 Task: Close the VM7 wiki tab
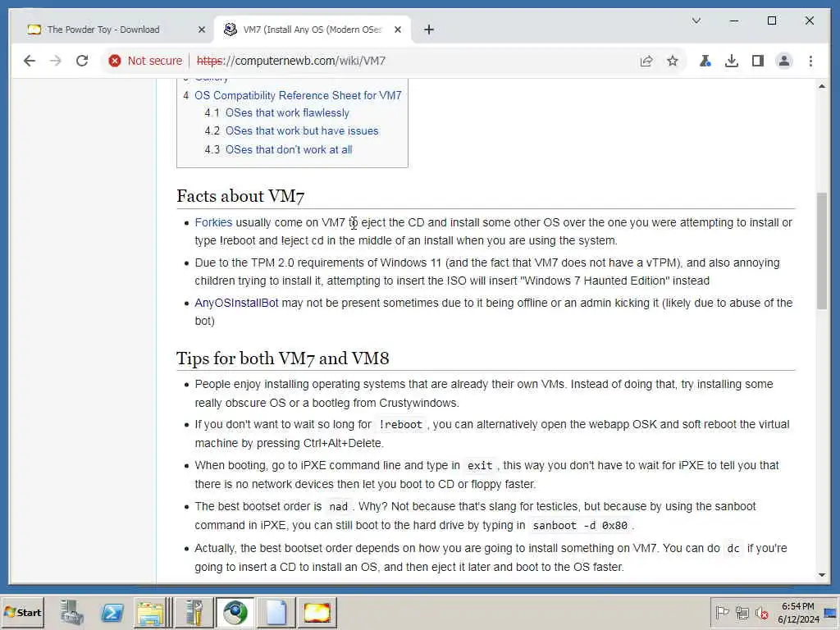coord(398,30)
